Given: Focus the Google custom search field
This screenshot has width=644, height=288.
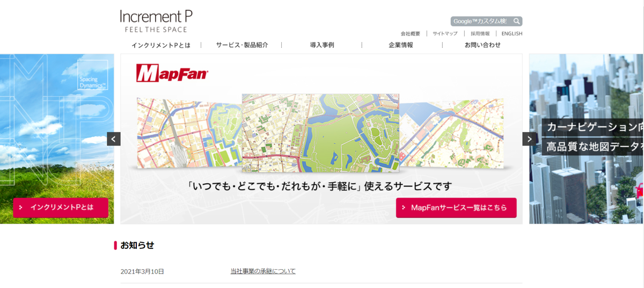Looking at the screenshot, I should click(x=481, y=21).
